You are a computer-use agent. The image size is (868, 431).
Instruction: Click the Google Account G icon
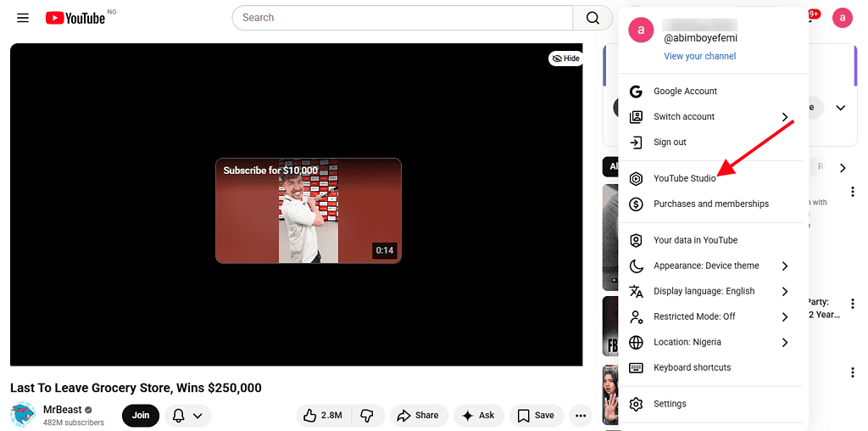pyautogui.click(x=636, y=92)
